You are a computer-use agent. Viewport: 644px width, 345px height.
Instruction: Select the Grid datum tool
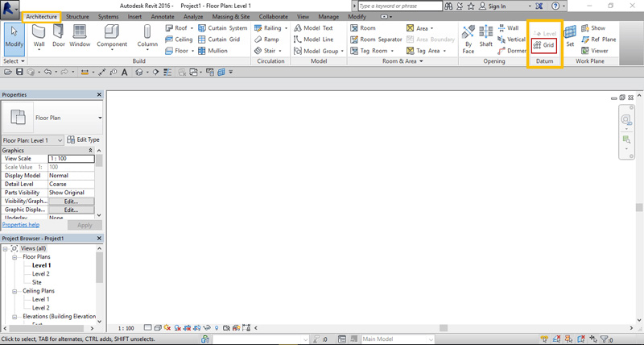pyautogui.click(x=544, y=45)
